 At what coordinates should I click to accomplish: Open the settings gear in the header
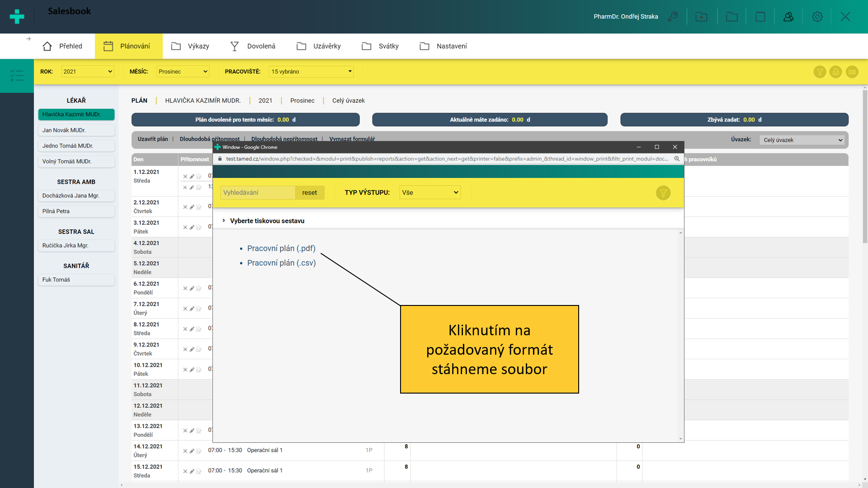[817, 17]
